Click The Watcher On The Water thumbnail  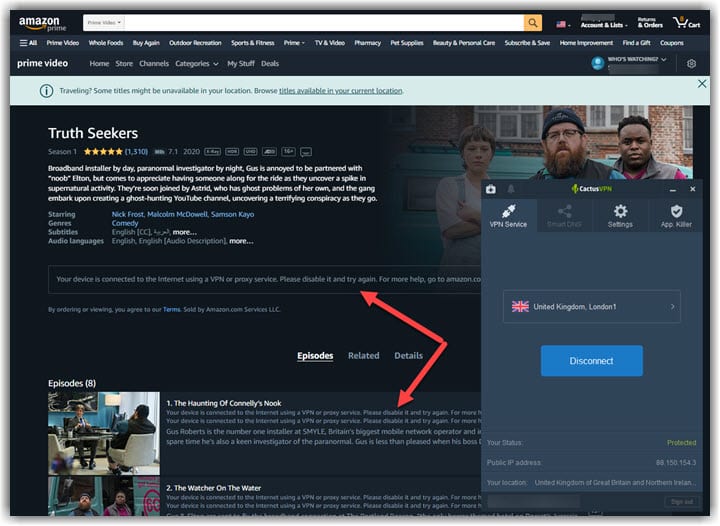pos(104,496)
